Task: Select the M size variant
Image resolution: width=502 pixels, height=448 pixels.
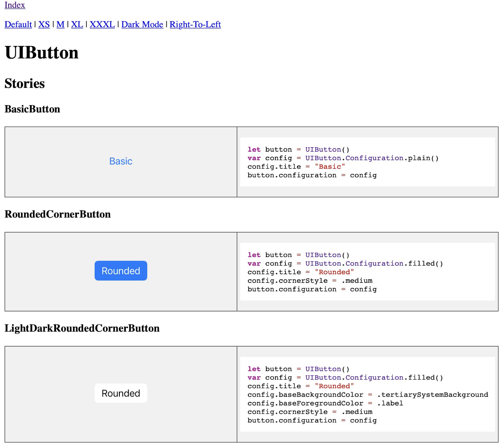Action: (60, 24)
